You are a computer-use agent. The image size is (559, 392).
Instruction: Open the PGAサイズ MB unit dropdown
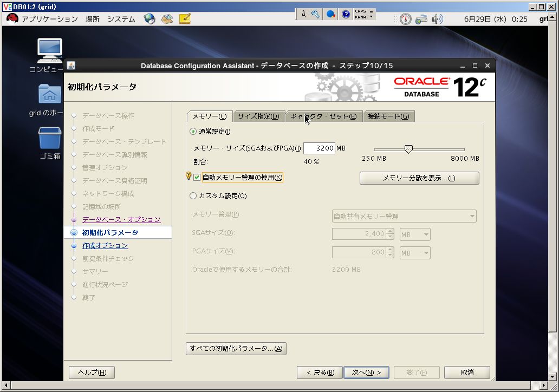click(x=415, y=253)
